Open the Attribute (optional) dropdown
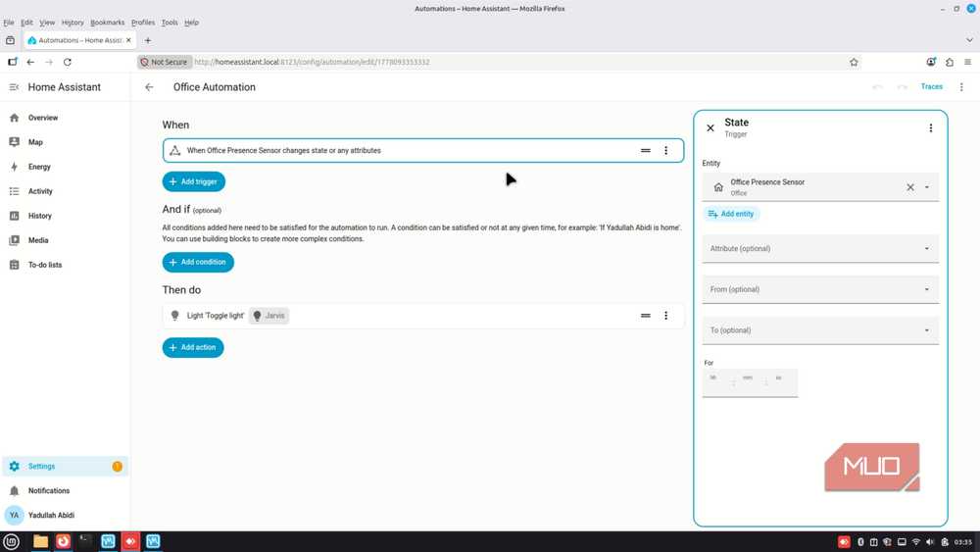 click(x=820, y=249)
